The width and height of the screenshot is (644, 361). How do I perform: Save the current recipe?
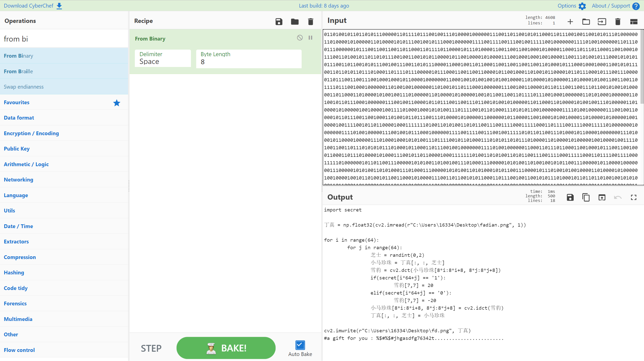pos(279,22)
